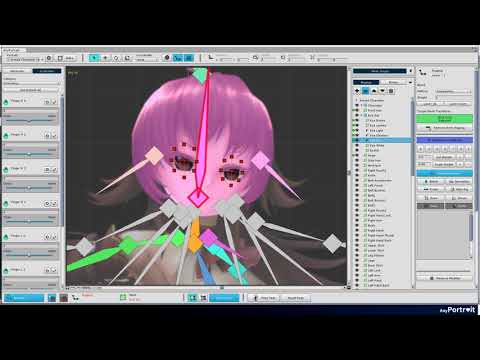Toggle visibility eye of Head row
Viewport: 480px width, 360px height.
(x=356, y=155)
